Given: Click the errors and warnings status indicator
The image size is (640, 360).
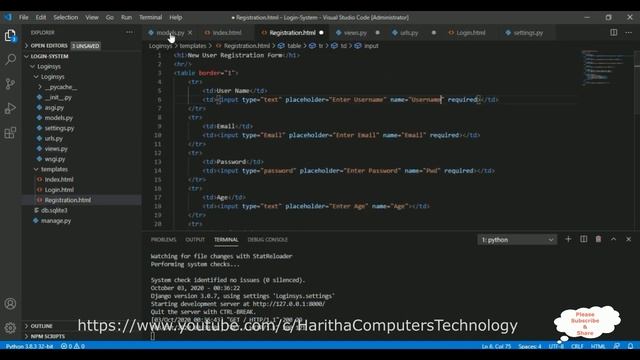Looking at the screenshot, I should (73, 346).
